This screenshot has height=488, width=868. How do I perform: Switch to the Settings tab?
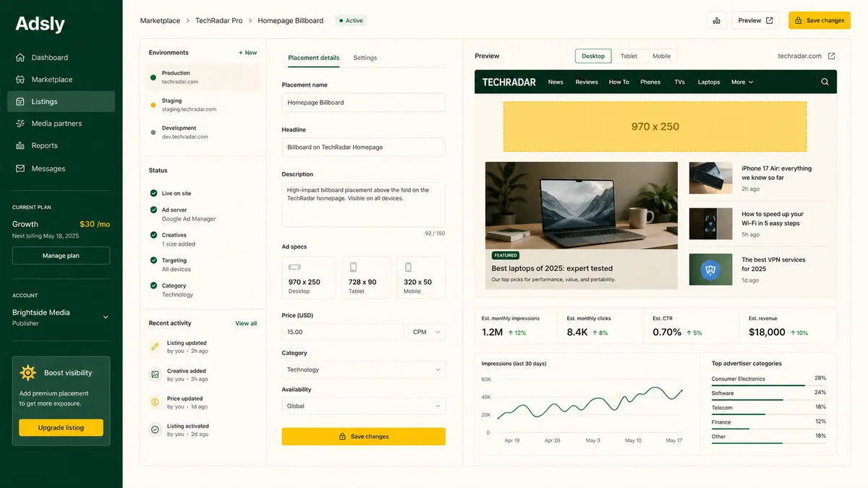[x=365, y=58]
